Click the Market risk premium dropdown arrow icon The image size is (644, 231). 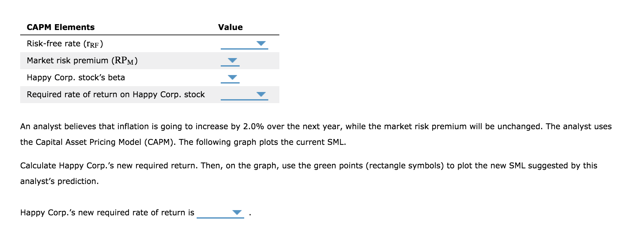pyautogui.click(x=231, y=60)
